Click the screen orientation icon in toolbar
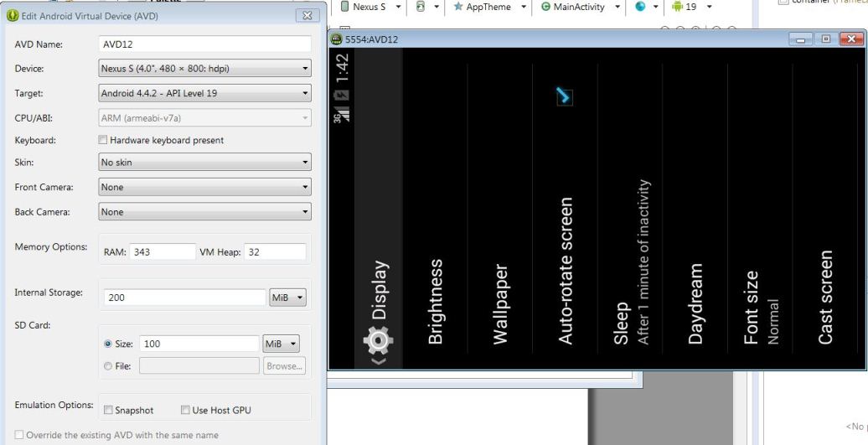 click(421, 7)
